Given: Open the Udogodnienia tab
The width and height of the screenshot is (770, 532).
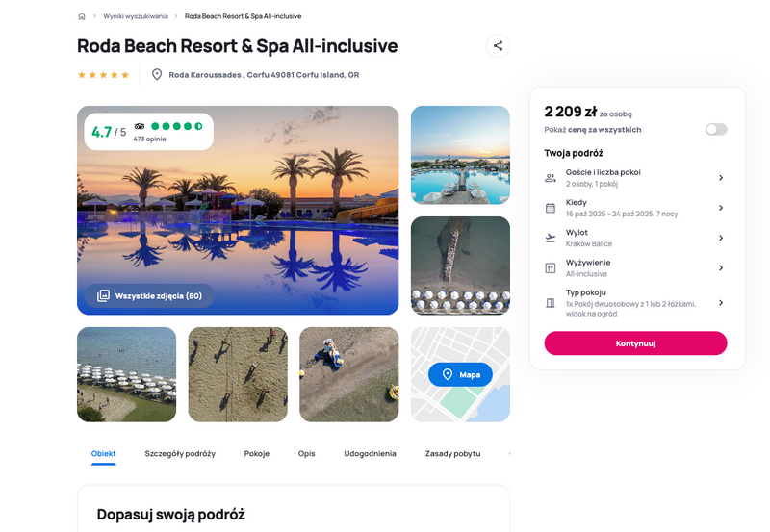Looking at the screenshot, I should [x=370, y=453].
